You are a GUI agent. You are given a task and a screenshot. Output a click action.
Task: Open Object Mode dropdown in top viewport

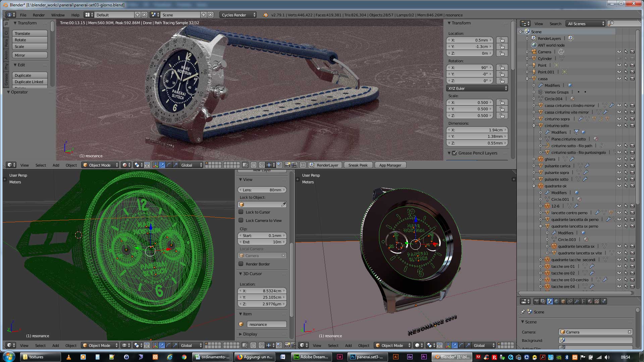[x=100, y=165]
